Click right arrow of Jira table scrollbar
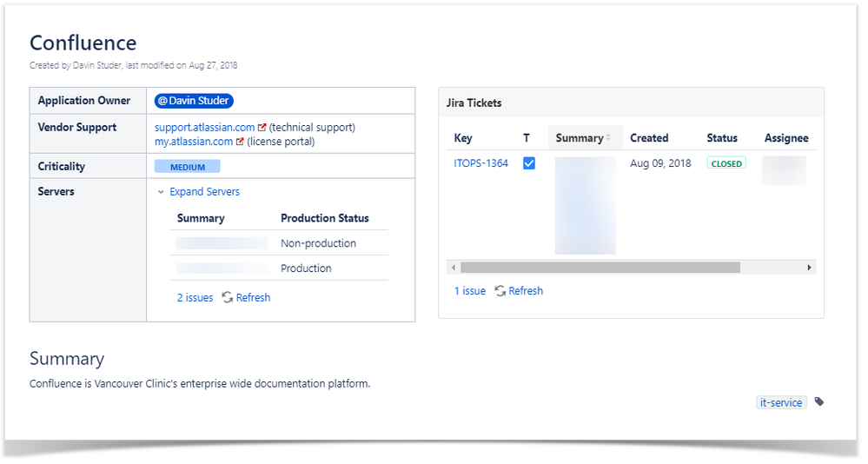 pos(809,268)
